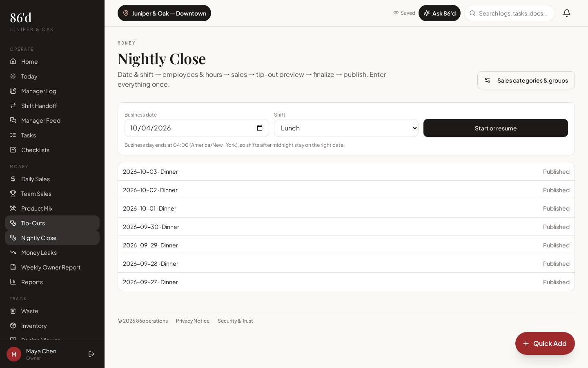Open the 2026-09-28 · Dinner close row
The width and height of the screenshot is (588, 368).
click(x=346, y=263)
